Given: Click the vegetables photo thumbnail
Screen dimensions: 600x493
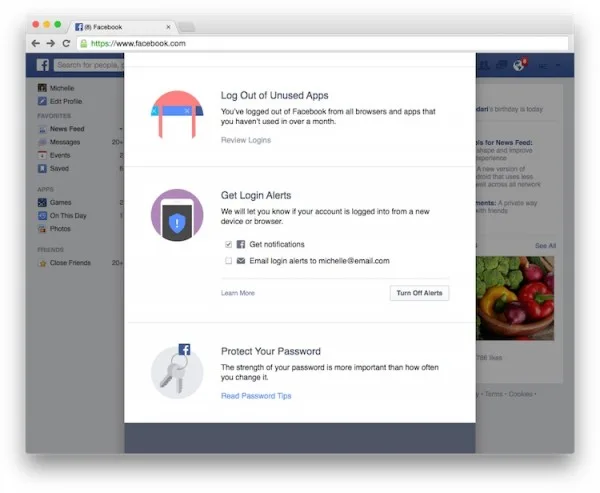Looking at the screenshot, I should [x=515, y=298].
